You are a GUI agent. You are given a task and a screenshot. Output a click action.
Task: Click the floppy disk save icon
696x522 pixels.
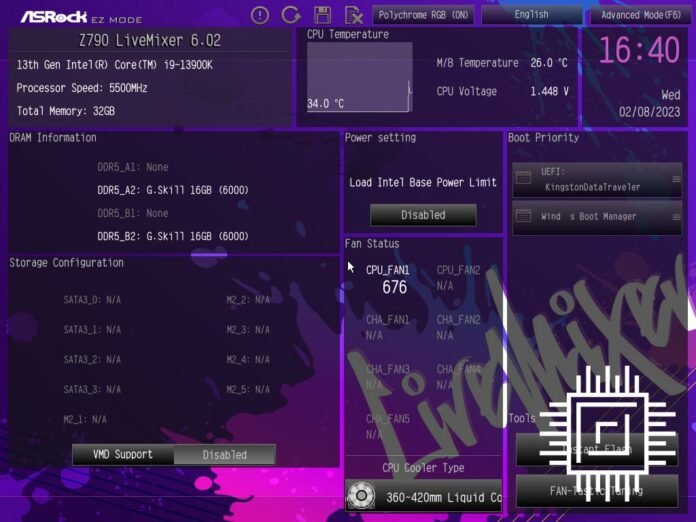point(322,14)
